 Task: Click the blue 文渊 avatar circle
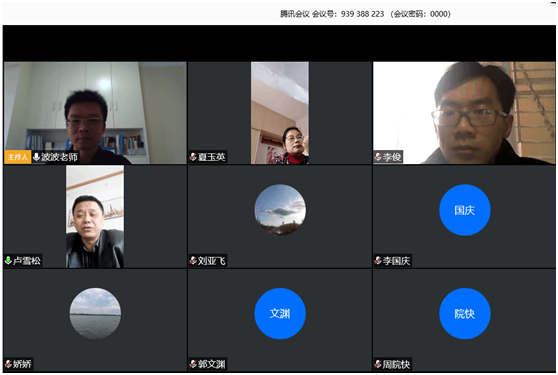pos(280,313)
